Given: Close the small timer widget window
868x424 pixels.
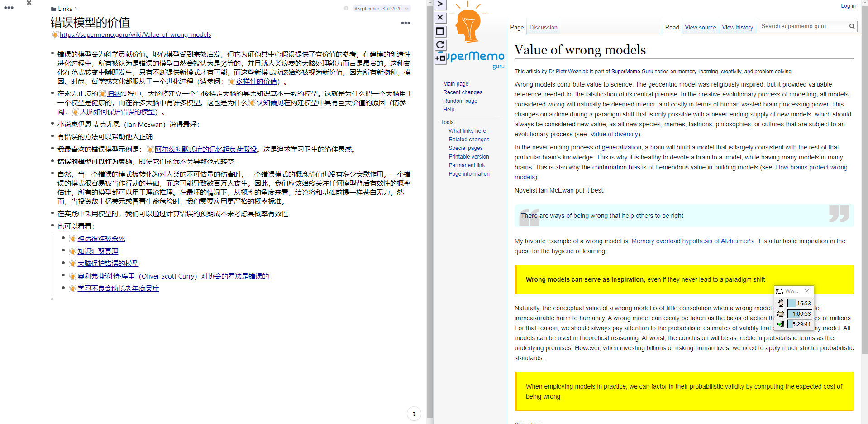Looking at the screenshot, I should click(807, 291).
